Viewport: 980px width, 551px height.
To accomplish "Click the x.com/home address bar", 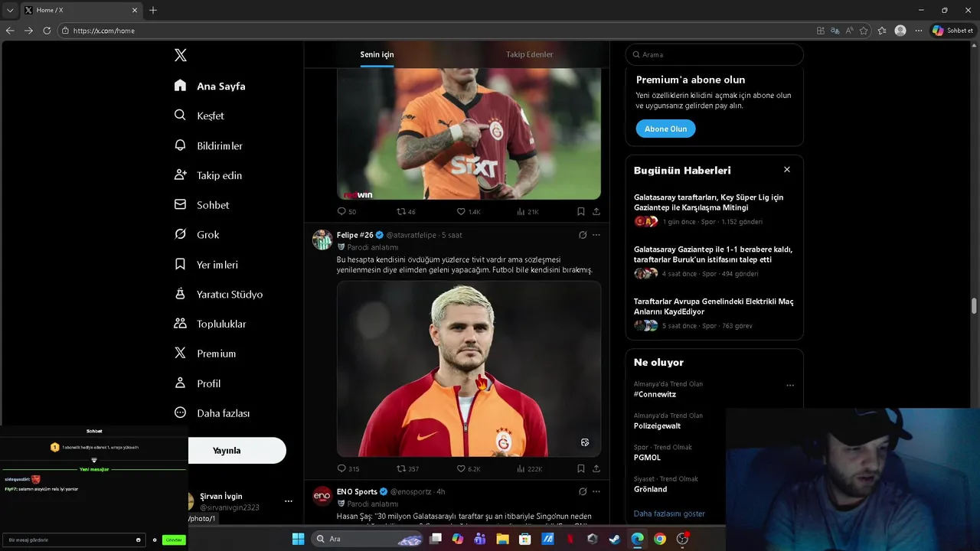I will 436,31.
